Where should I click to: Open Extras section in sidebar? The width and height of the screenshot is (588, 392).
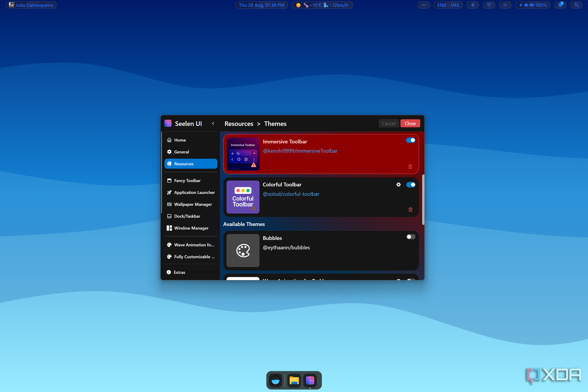pos(191,272)
